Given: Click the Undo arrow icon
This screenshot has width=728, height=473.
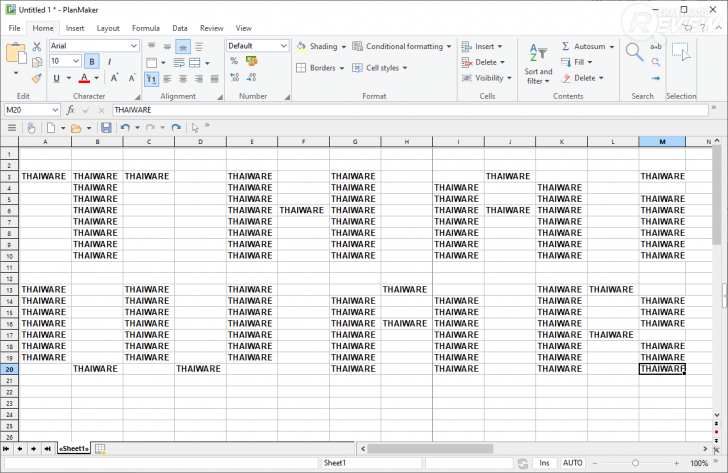Looking at the screenshot, I should (x=125, y=128).
